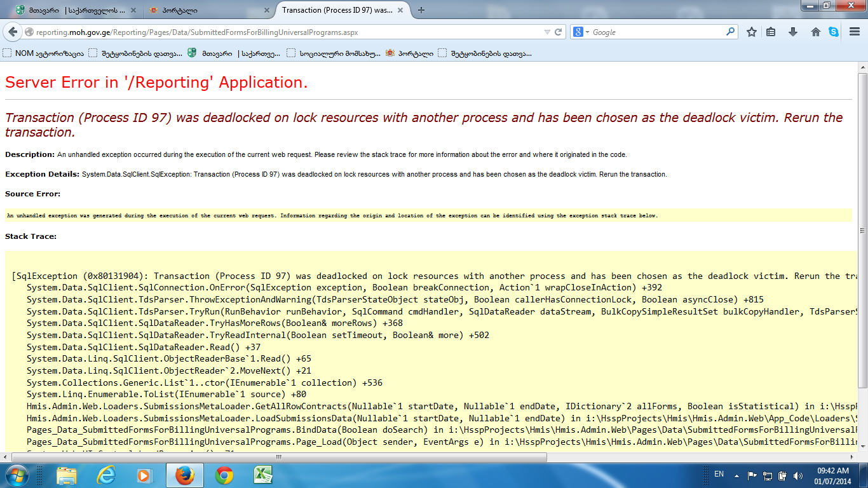Reload the page with the refresh icon
The width and height of the screenshot is (868, 488).
pos(559,32)
